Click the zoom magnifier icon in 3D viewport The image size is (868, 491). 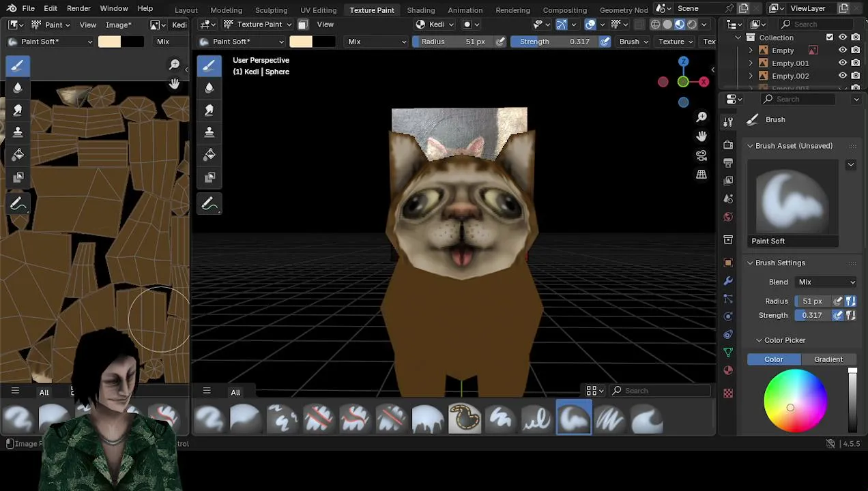coord(701,118)
